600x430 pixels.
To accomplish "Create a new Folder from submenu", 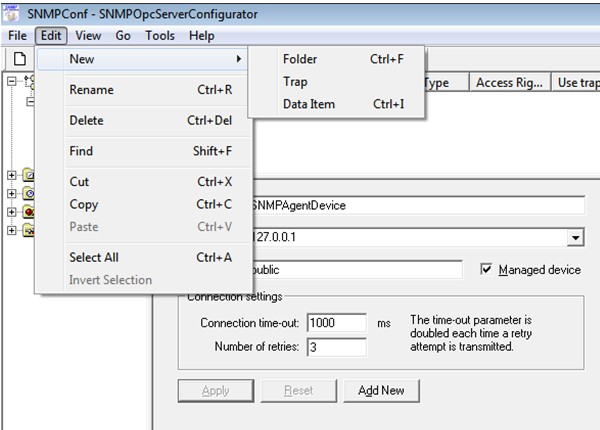I will tap(336, 59).
